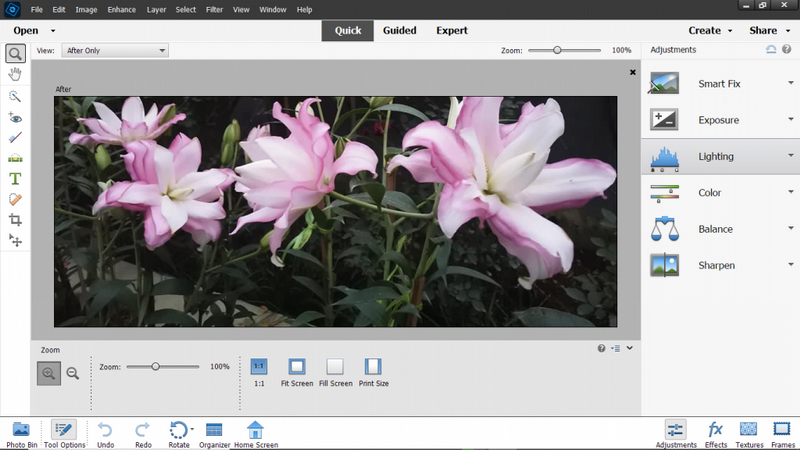Select the Red Eye Removal tool
Image resolution: width=800 pixels, height=450 pixels.
[x=15, y=118]
